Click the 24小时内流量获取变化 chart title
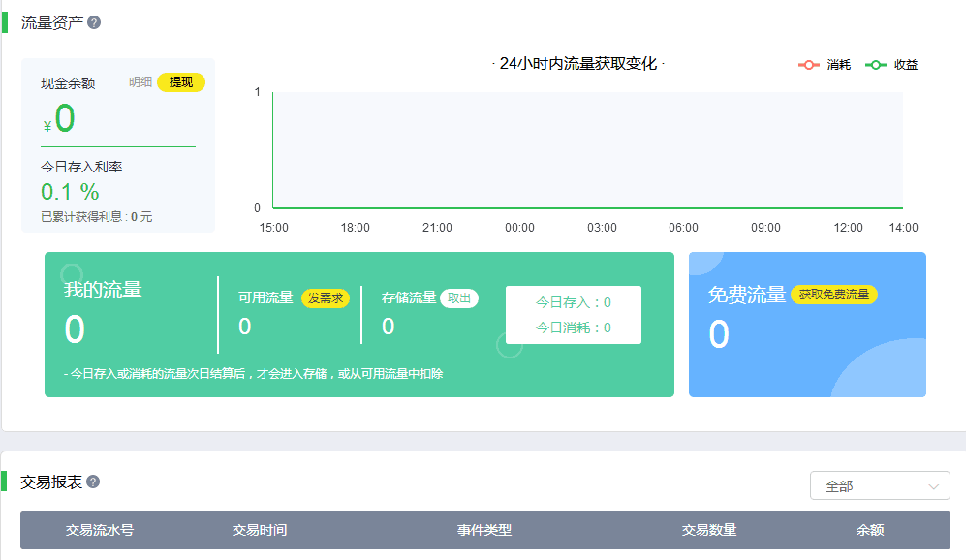Screen dimensions: 966x560 [578, 63]
